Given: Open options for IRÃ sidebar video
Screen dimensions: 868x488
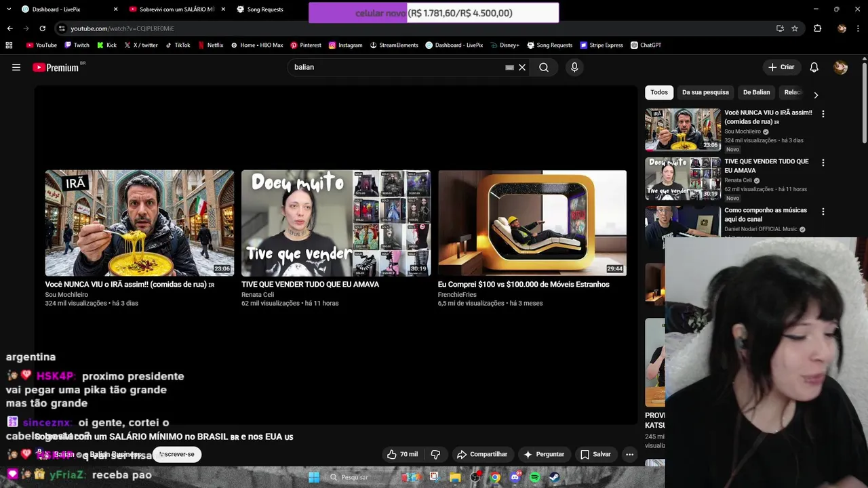Looking at the screenshot, I should click(823, 114).
